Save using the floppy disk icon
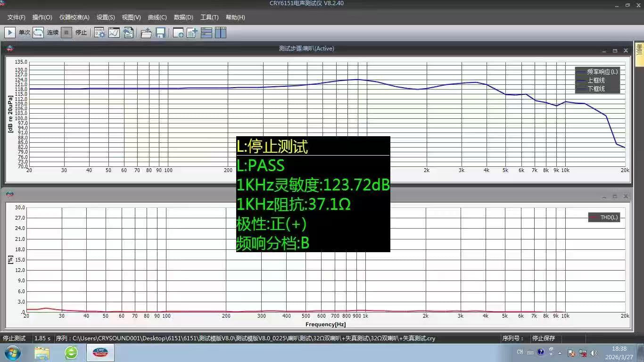The image size is (644, 362). click(x=160, y=33)
